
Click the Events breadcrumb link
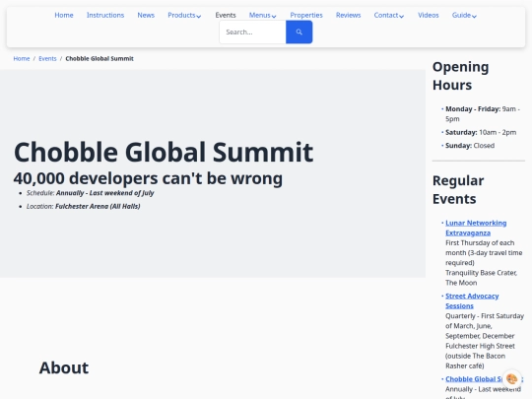47,59
